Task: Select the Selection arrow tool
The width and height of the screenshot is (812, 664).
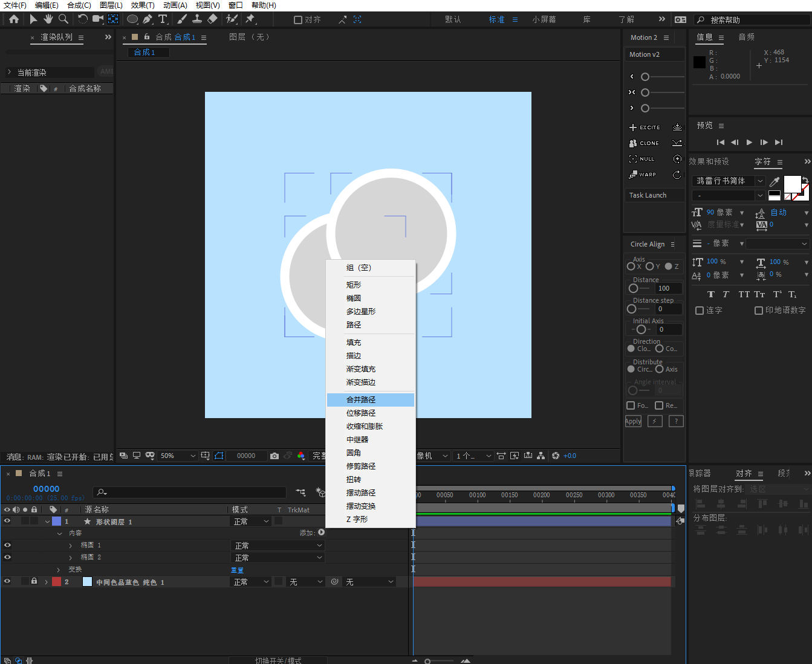Action: pos(33,19)
